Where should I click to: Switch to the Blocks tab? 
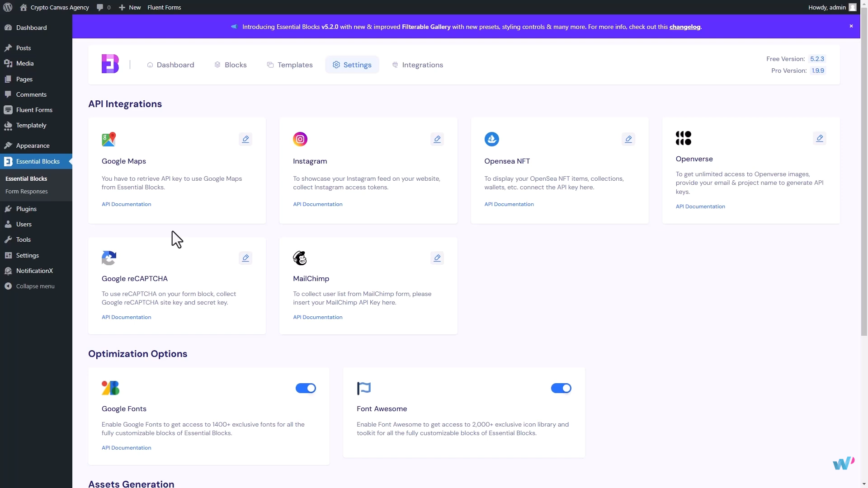point(230,65)
